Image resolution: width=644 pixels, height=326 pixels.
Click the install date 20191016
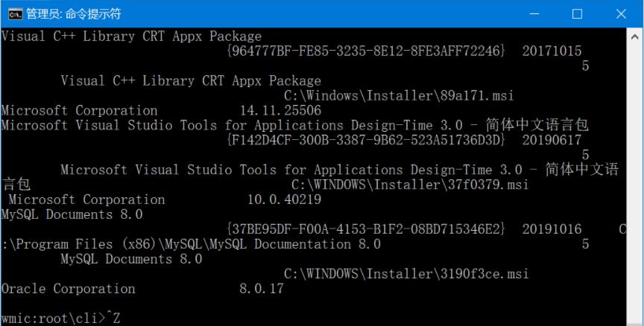[x=552, y=228]
